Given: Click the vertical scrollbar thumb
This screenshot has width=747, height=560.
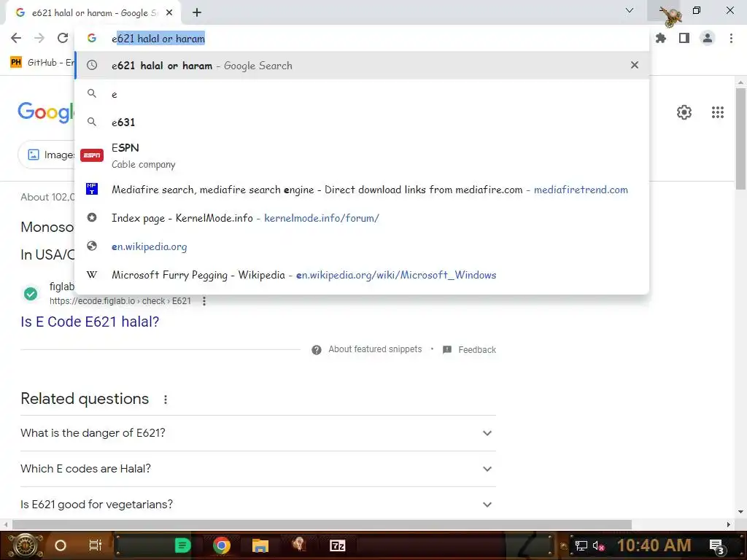Looking at the screenshot, I should pos(740,139).
